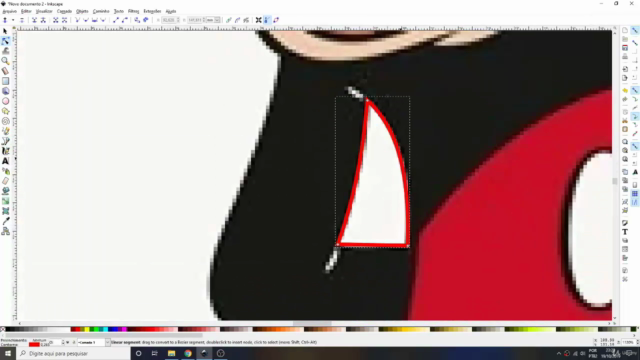Viewport: 640px width, 360px height.
Task: Toggle snap to nodes and handles
Action: click(635, 90)
